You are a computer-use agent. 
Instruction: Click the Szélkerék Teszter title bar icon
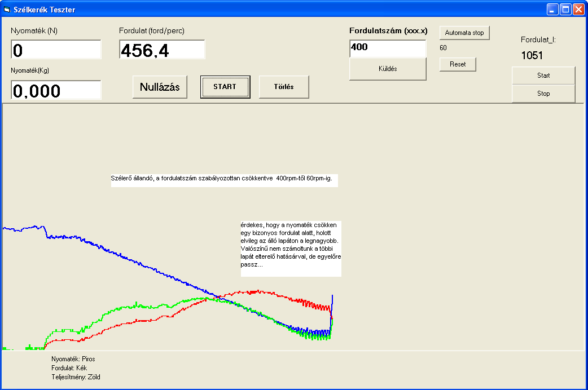click(7, 10)
